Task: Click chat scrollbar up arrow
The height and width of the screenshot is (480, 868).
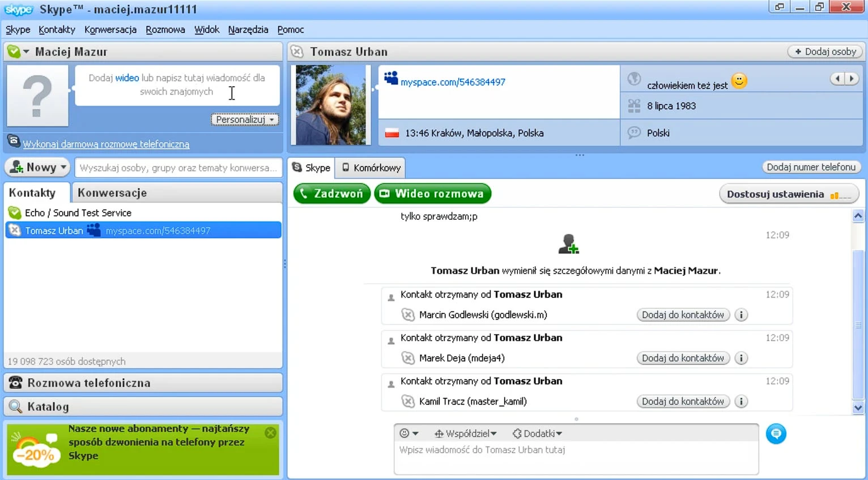Action: [x=858, y=216]
